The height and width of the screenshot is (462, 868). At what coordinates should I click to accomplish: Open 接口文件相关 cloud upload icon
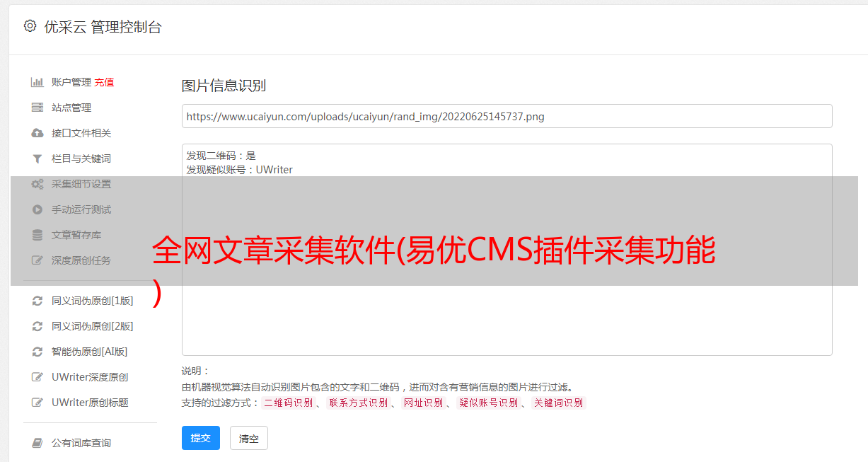click(x=37, y=133)
